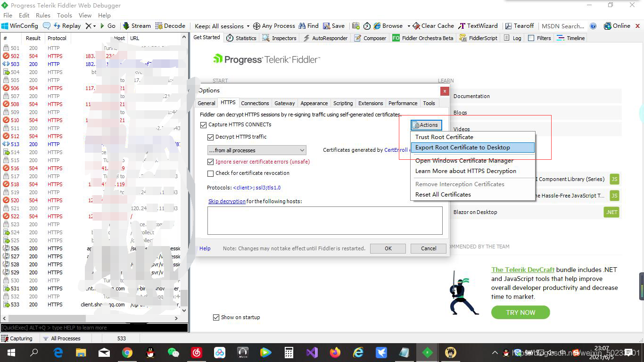Click the skip-decryption hosts text box
This screenshot has height=362, width=644.
325,221
